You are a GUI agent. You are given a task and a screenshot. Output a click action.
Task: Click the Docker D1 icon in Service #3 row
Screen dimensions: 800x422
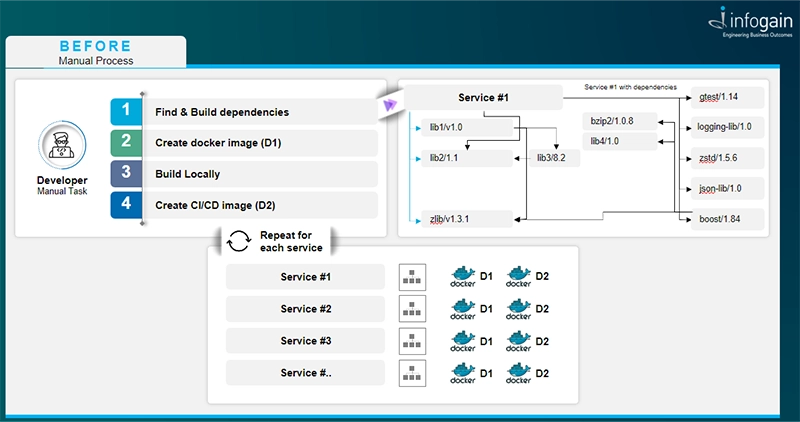point(463,341)
